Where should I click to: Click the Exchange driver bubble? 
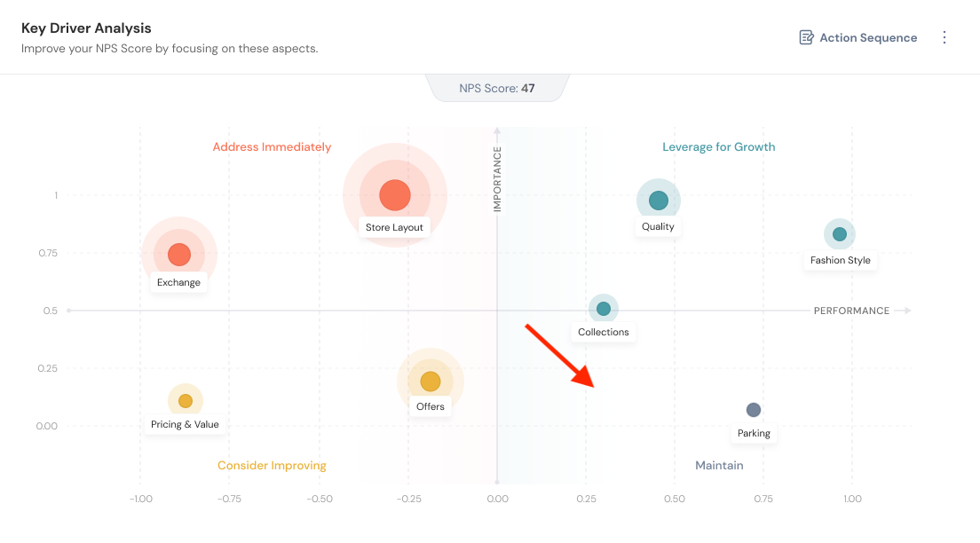click(179, 255)
